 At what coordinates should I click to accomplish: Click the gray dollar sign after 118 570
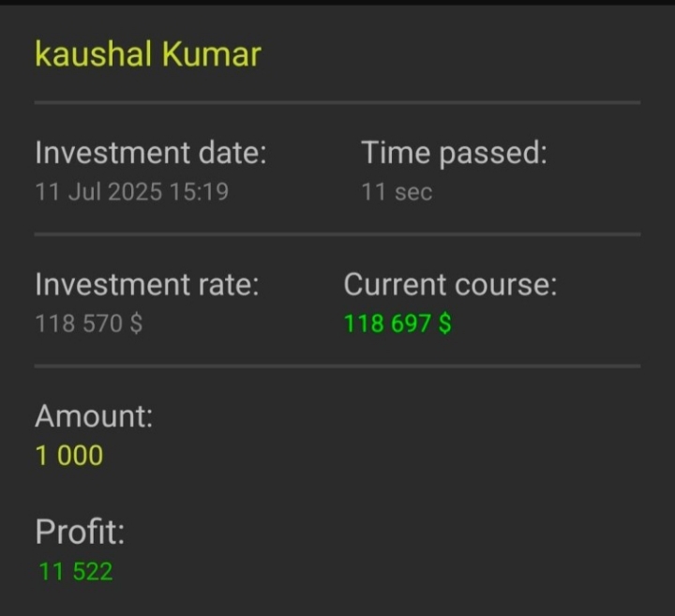136,324
